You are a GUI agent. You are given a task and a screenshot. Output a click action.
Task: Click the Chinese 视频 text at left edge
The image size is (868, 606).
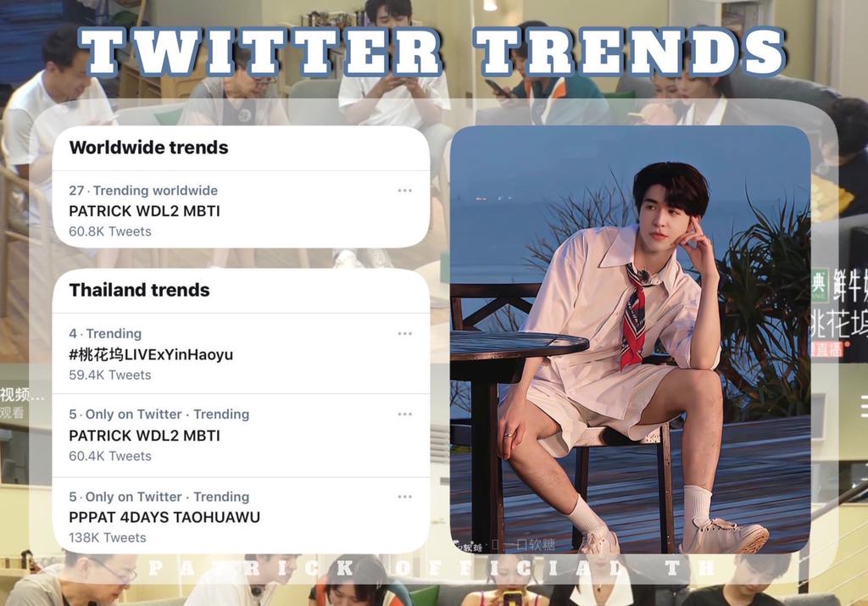pos(22,395)
